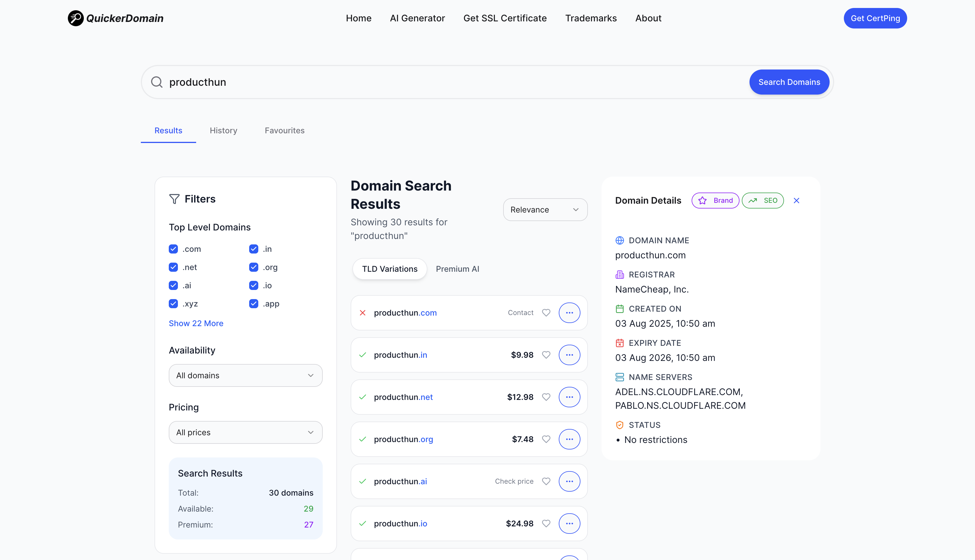Open more options for producthun.com
975x560 pixels.
point(569,313)
